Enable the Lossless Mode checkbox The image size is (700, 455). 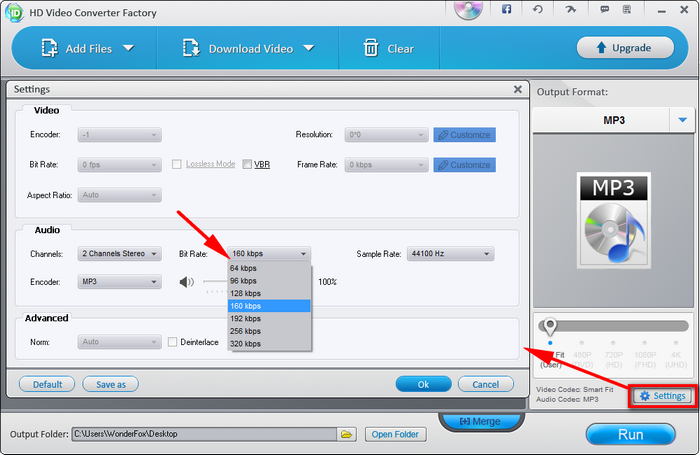point(177,164)
